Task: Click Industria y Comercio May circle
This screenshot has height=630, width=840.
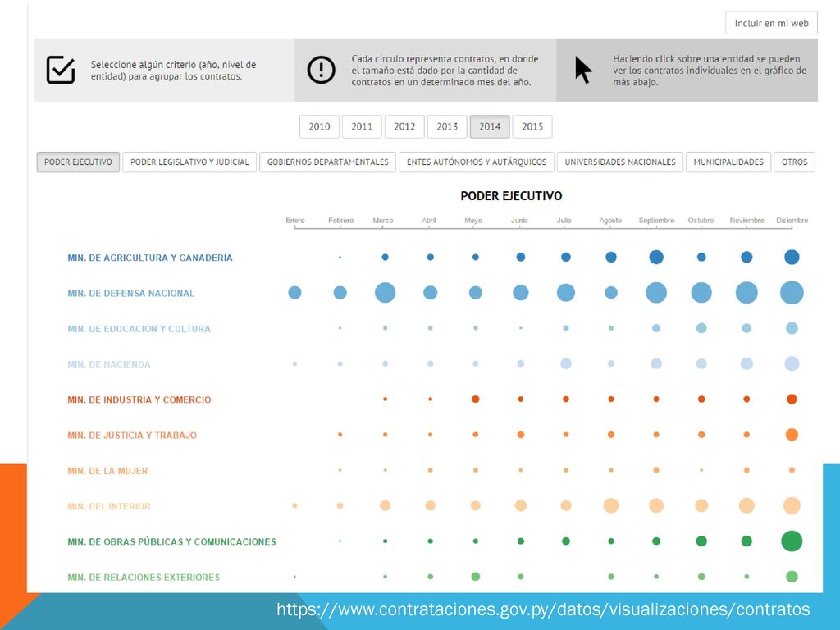Action: [x=475, y=399]
